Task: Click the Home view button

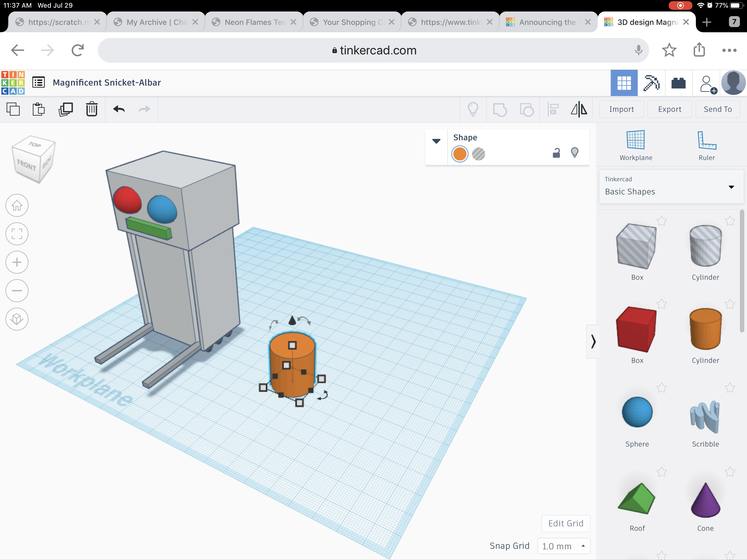Action: tap(17, 205)
